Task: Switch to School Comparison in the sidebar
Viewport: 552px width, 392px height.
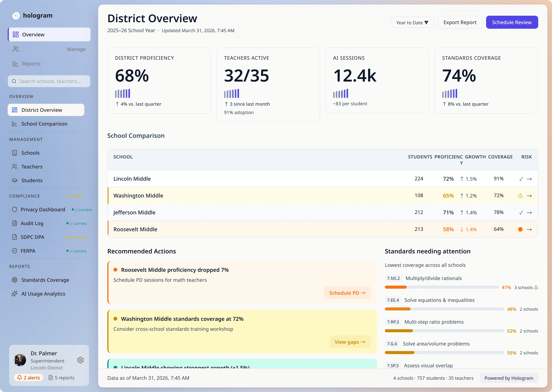Action: point(44,124)
